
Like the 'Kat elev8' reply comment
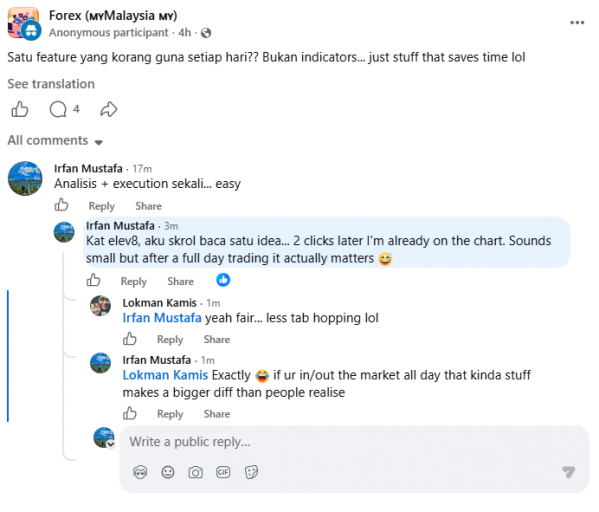pos(93,280)
